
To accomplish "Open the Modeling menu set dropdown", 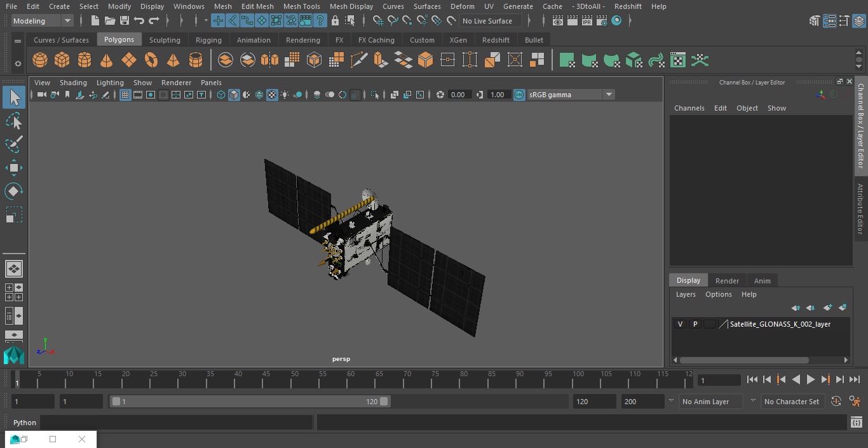I will pyautogui.click(x=43, y=21).
